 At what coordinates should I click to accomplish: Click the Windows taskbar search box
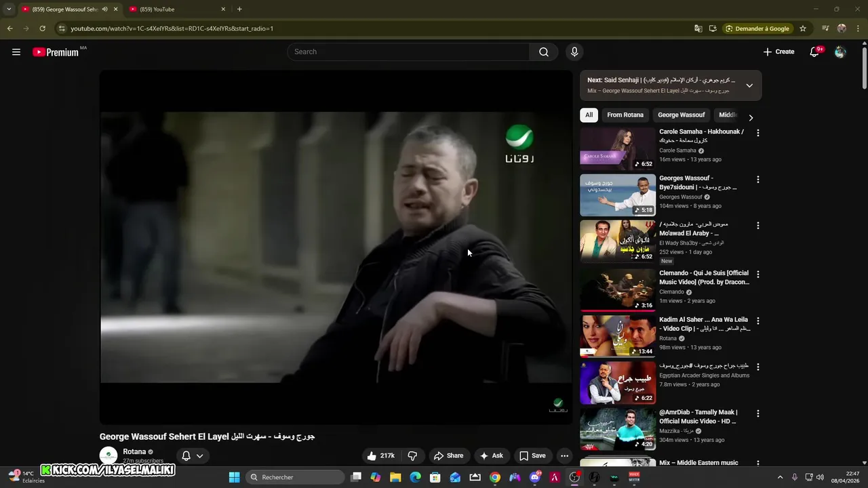pyautogui.click(x=295, y=477)
